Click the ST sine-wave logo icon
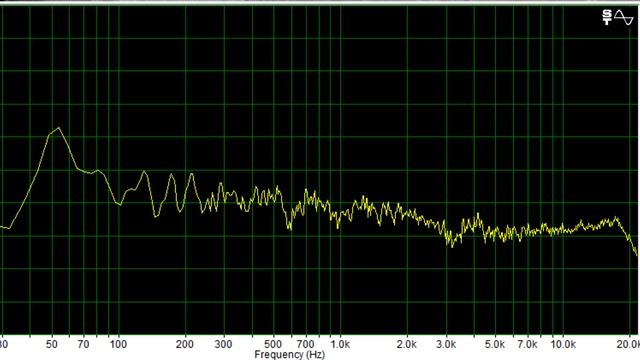The image size is (640, 360). [x=618, y=18]
